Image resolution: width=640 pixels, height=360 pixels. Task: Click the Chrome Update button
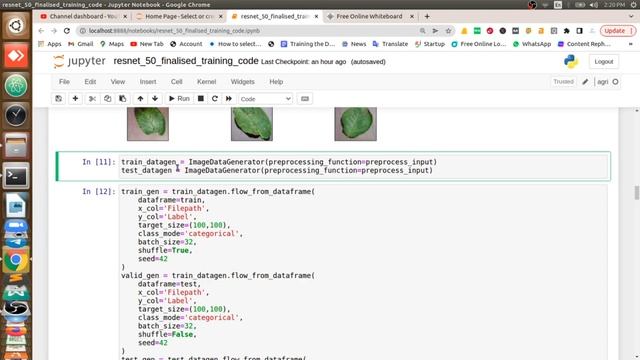pos(618,31)
